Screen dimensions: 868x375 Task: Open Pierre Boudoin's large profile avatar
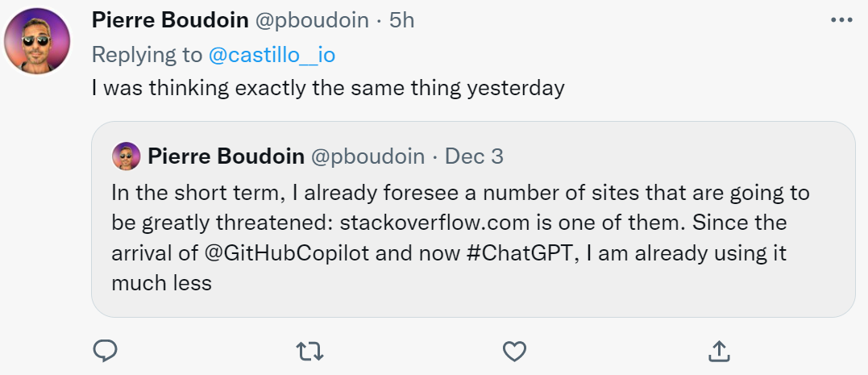(37, 41)
